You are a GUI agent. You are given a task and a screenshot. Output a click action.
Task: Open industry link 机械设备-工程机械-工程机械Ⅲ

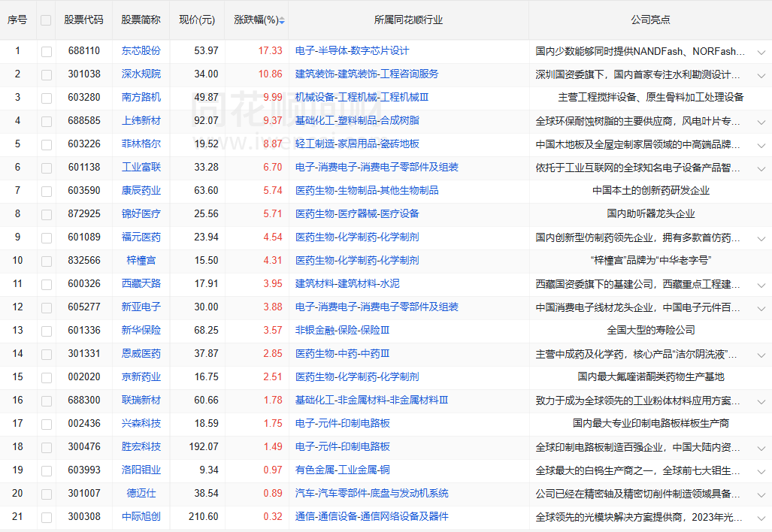point(362,97)
